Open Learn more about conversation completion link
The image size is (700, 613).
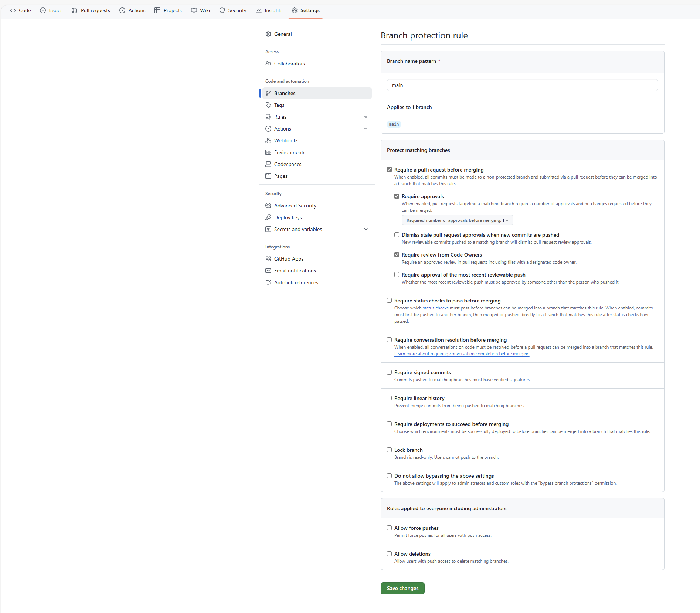coord(462,354)
